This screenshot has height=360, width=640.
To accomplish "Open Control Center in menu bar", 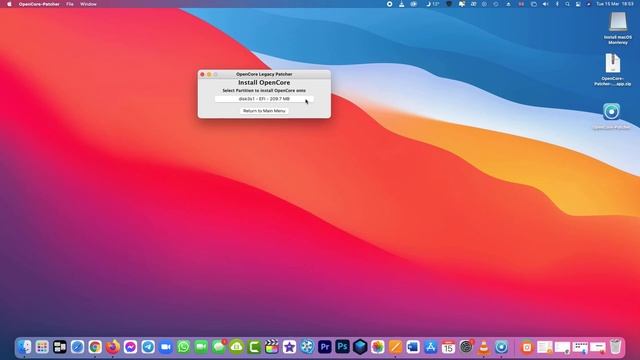I will (578, 4).
